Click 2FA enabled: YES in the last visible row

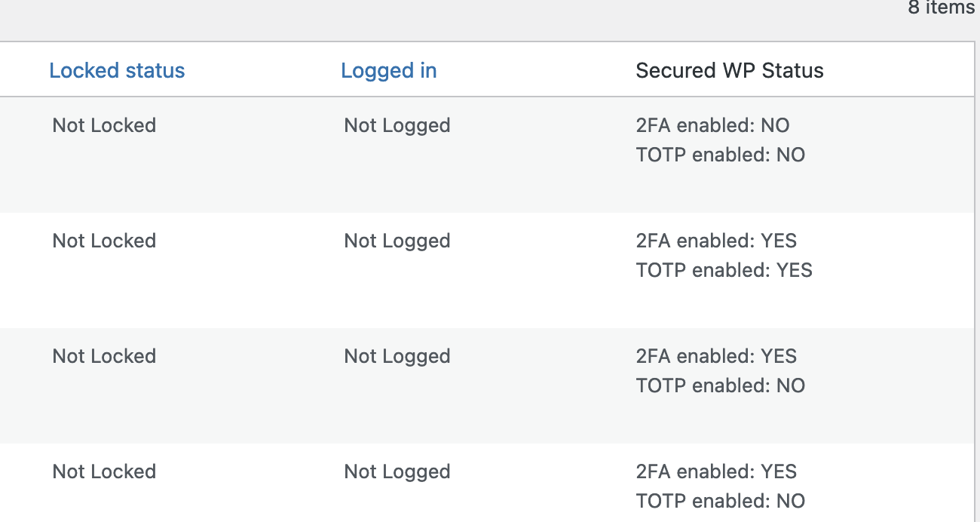716,471
